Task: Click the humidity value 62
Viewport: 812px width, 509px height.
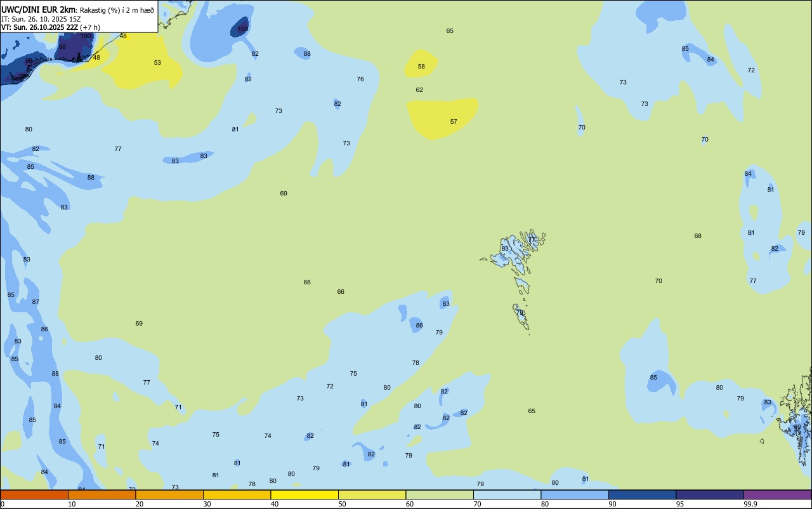Action: [x=419, y=90]
